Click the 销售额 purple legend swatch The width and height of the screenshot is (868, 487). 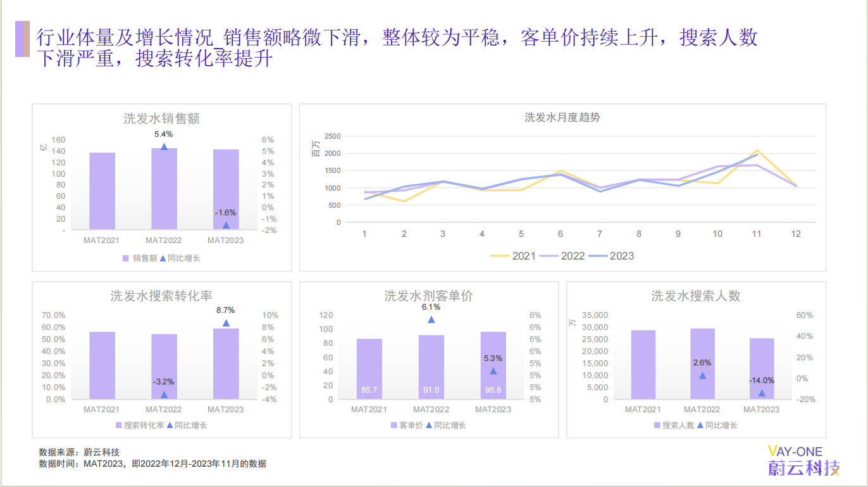click(126, 258)
